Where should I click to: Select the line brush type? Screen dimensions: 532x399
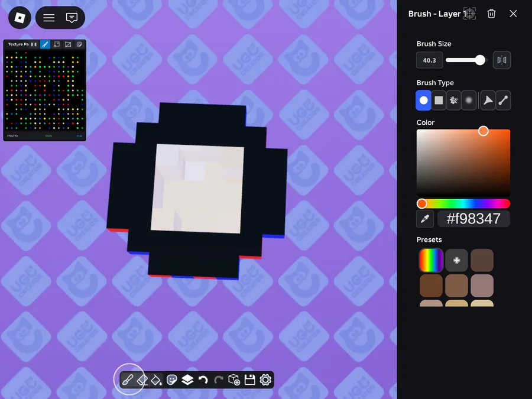point(503,100)
